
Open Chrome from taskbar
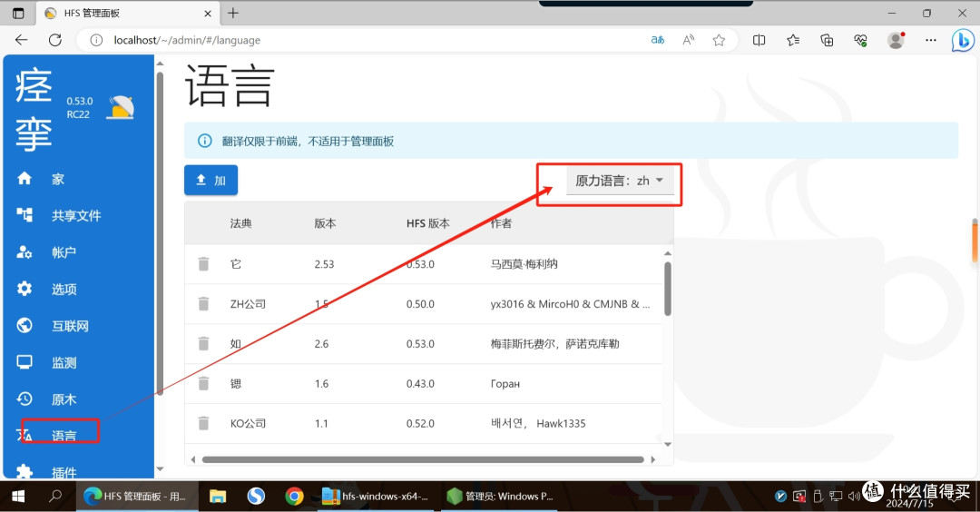click(x=294, y=497)
